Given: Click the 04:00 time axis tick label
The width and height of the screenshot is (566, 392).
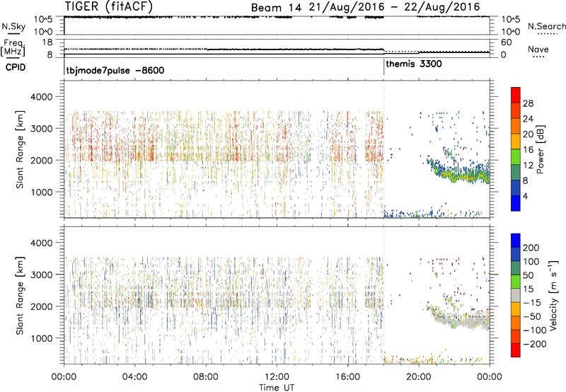Looking at the screenshot, I should coord(134,377).
